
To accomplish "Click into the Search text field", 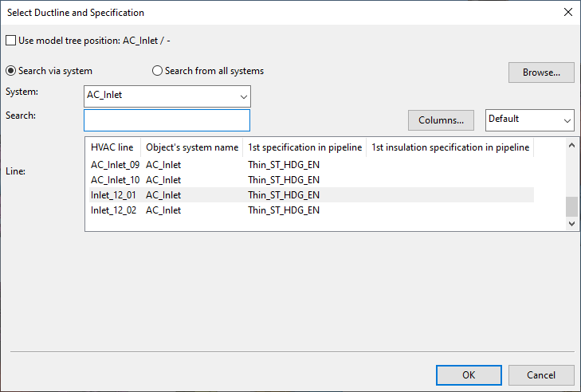I will [x=167, y=120].
